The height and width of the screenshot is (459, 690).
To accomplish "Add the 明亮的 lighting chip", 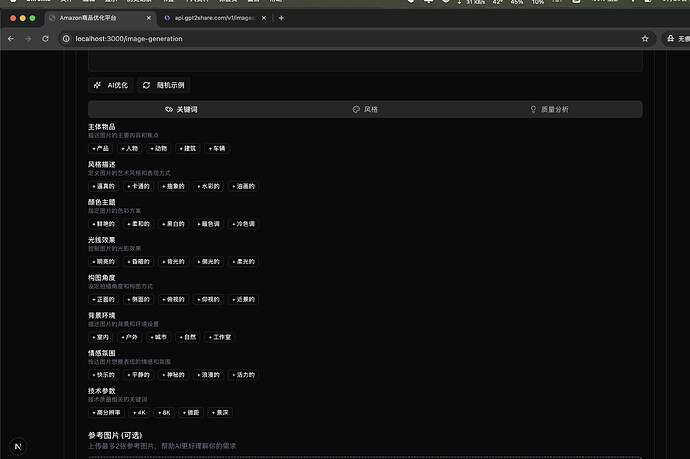I will pos(103,261).
